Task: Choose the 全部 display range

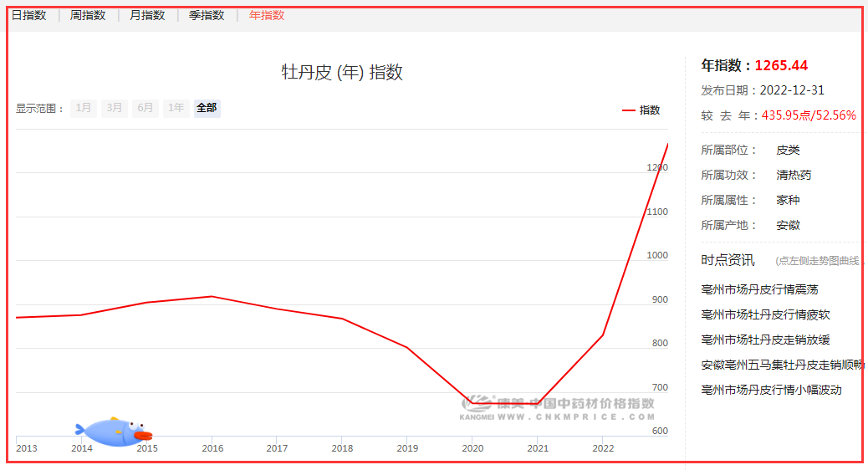Action: click(x=207, y=108)
